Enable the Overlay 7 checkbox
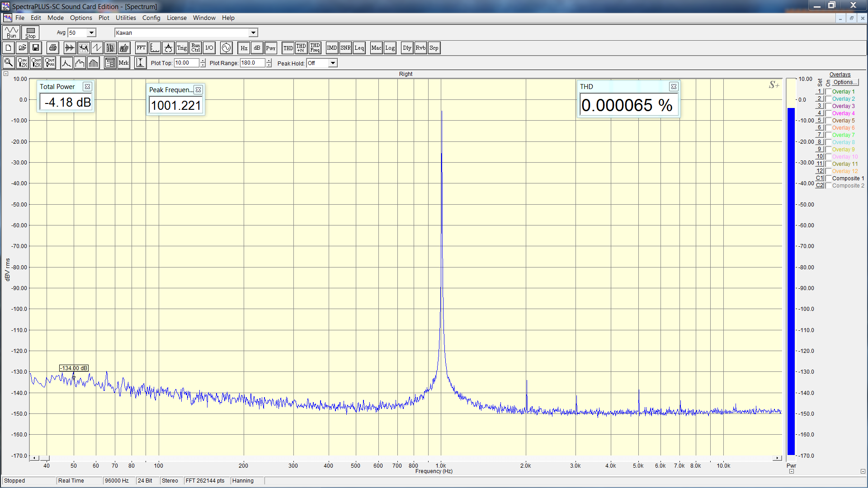Image resolution: width=868 pixels, height=488 pixels. tap(828, 135)
